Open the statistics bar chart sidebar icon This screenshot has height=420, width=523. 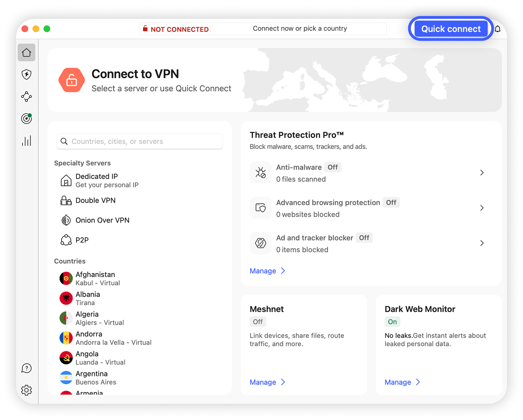26,141
